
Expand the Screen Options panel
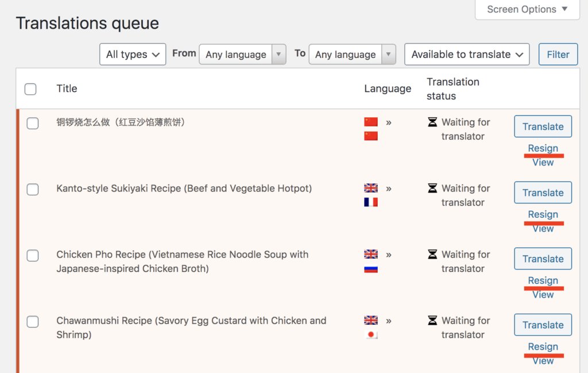tap(527, 9)
